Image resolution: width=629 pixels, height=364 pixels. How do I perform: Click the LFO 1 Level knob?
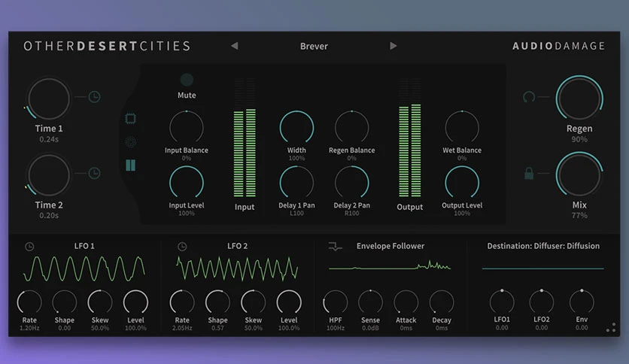tap(135, 302)
